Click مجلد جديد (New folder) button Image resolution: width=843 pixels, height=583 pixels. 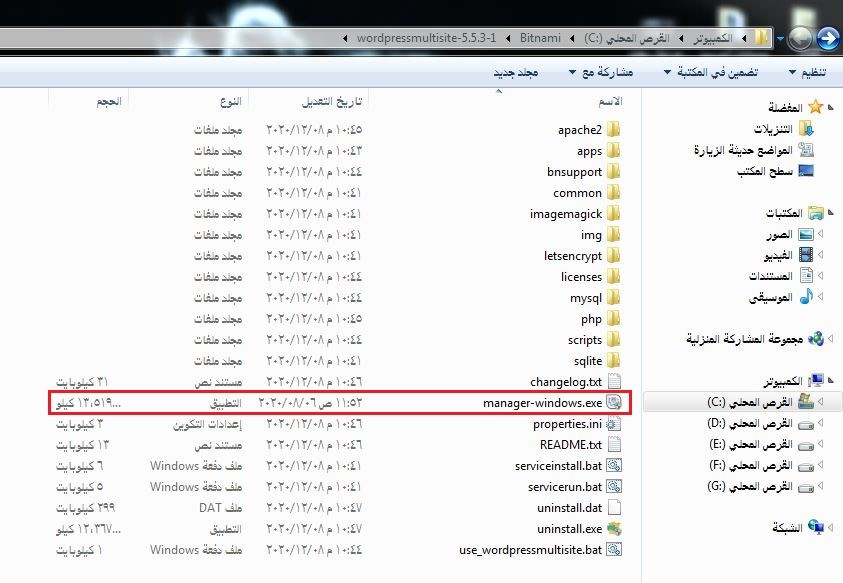(517, 73)
